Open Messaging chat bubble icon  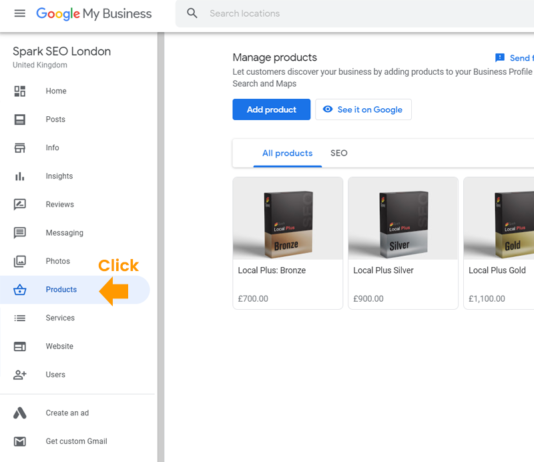tap(20, 233)
